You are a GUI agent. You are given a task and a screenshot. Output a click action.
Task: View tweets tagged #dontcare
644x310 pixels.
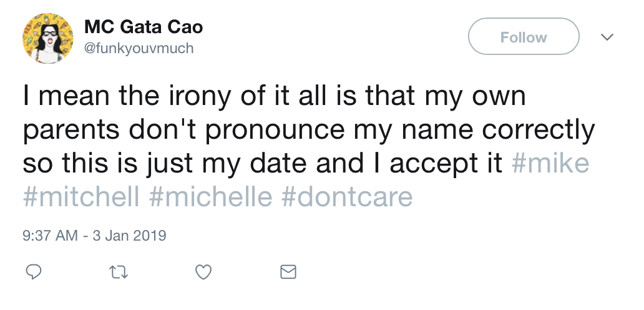click(348, 197)
